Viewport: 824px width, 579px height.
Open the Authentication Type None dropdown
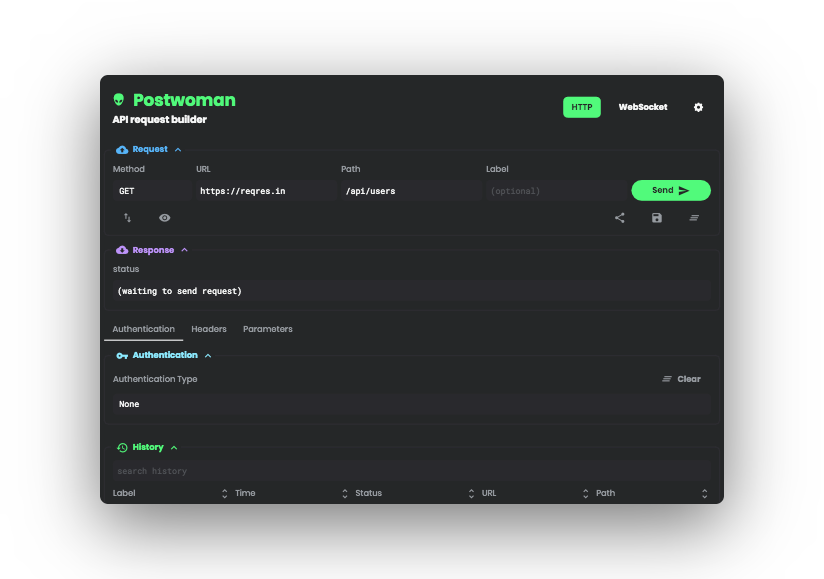pyautogui.click(x=411, y=404)
